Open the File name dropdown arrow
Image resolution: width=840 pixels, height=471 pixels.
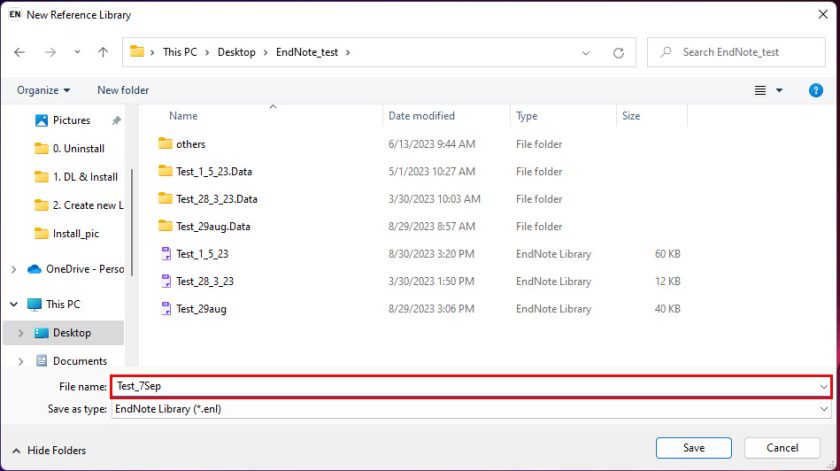coord(823,386)
